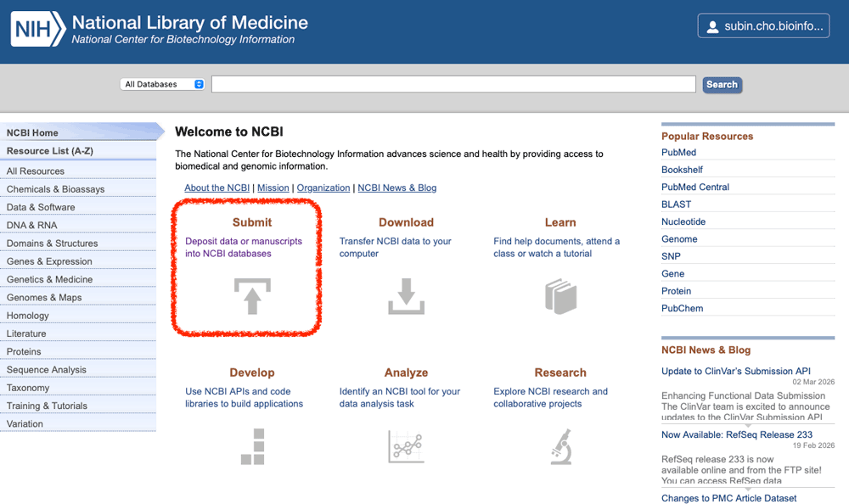The width and height of the screenshot is (849, 504).
Task: Follow the BLAST link
Action: [676, 204]
